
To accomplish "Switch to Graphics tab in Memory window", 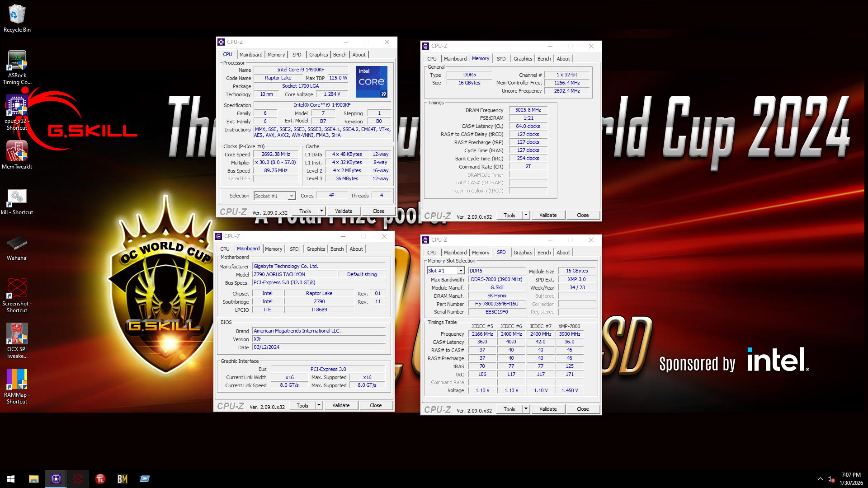I will click(x=523, y=59).
